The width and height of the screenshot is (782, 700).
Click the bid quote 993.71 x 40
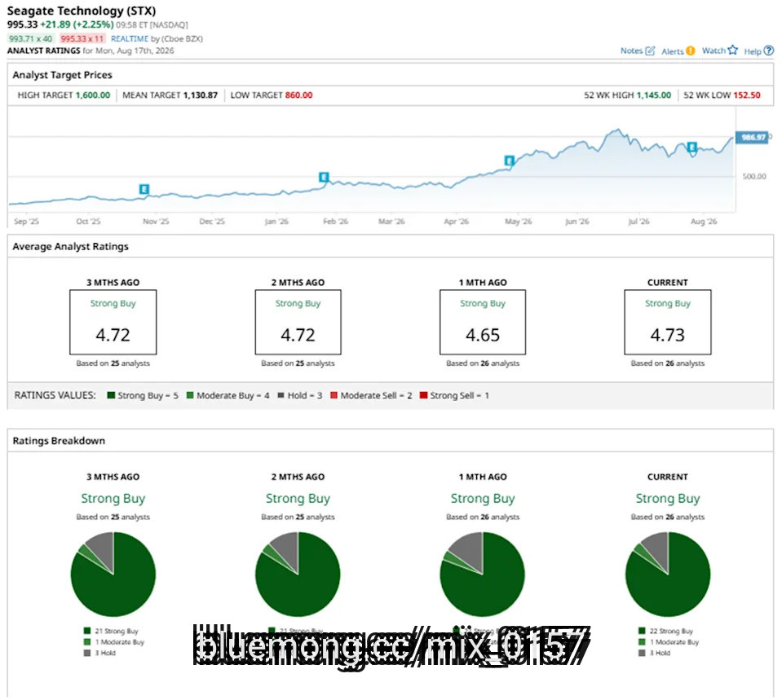30,38
